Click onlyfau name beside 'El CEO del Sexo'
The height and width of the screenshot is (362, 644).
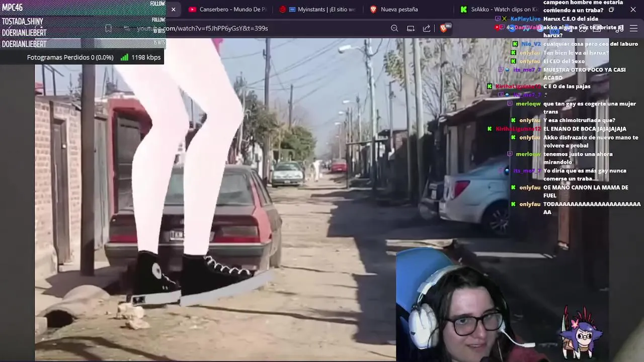click(x=530, y=61)
